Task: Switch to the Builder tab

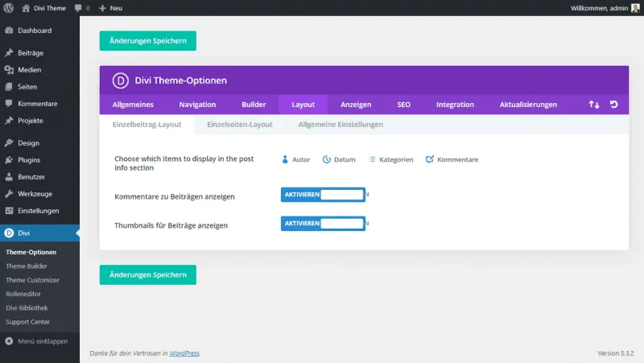Action: (254, 105)
